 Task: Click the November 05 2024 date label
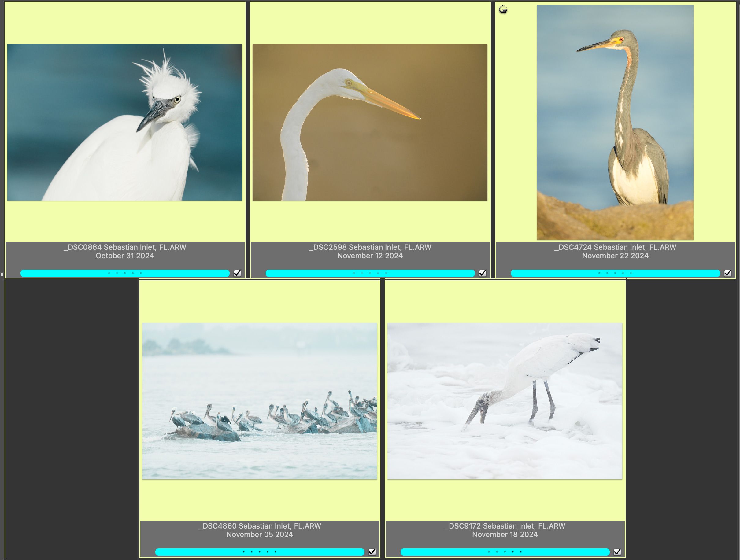pyautogui.click(x=260, y=534)
